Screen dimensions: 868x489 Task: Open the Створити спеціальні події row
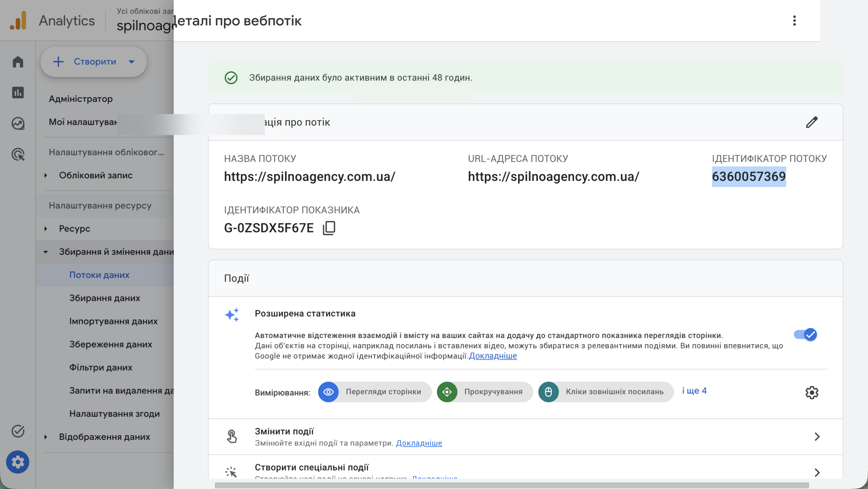526,467
